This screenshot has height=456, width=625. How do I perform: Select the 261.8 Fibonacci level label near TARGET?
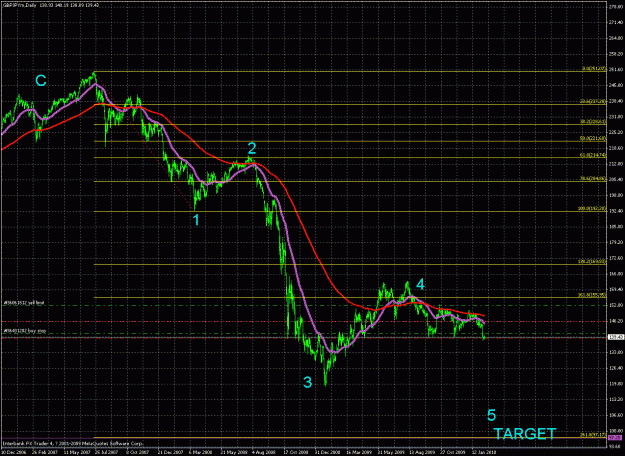593,435
